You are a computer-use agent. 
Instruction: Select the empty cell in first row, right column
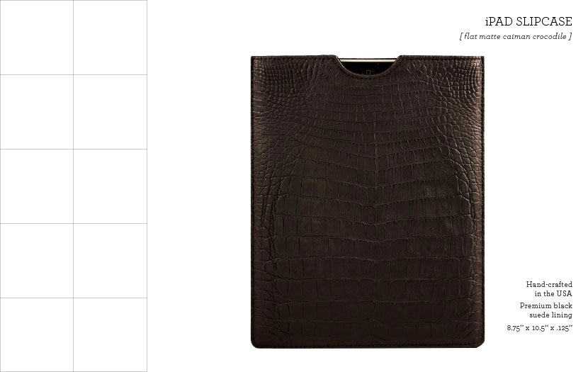(110, 38)
